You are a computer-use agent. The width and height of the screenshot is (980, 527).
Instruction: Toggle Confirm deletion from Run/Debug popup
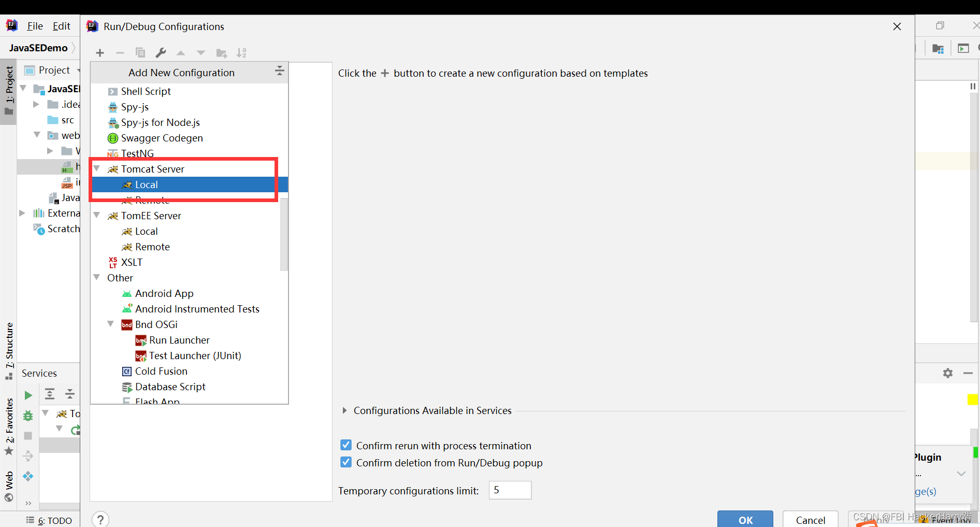[x=346, y=462]
